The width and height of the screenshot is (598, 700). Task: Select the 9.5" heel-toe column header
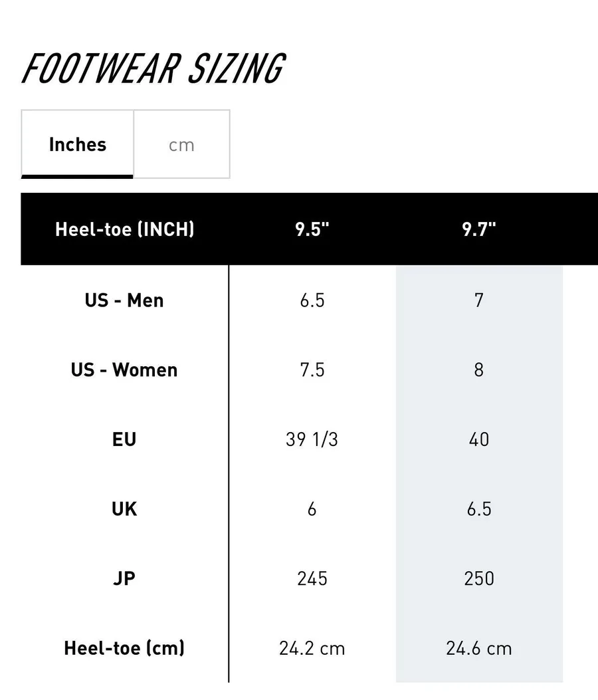(312, 229)
